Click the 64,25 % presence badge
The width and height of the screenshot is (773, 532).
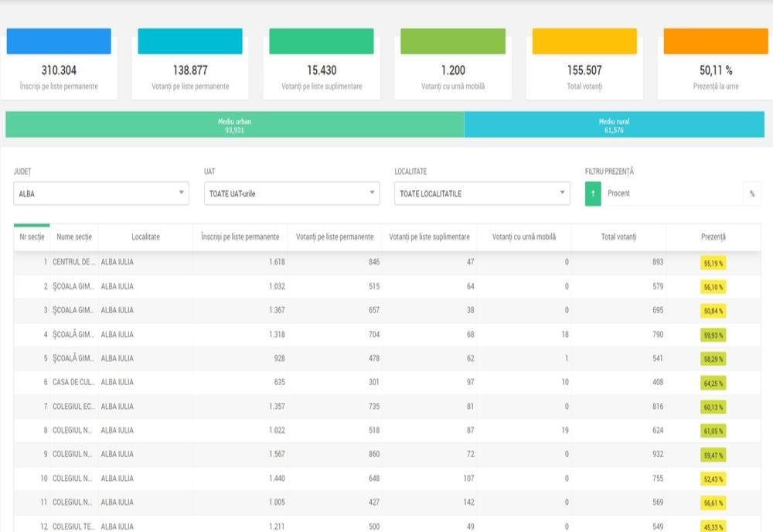[713, 382]
